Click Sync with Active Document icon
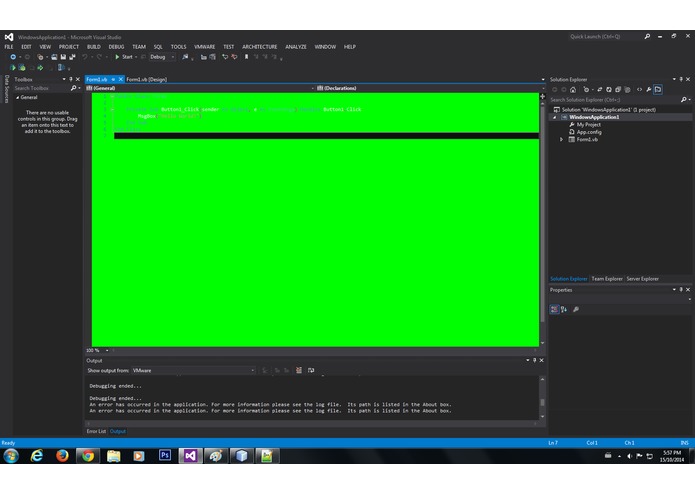Viewport: 695px width, 494px height. 600,89
